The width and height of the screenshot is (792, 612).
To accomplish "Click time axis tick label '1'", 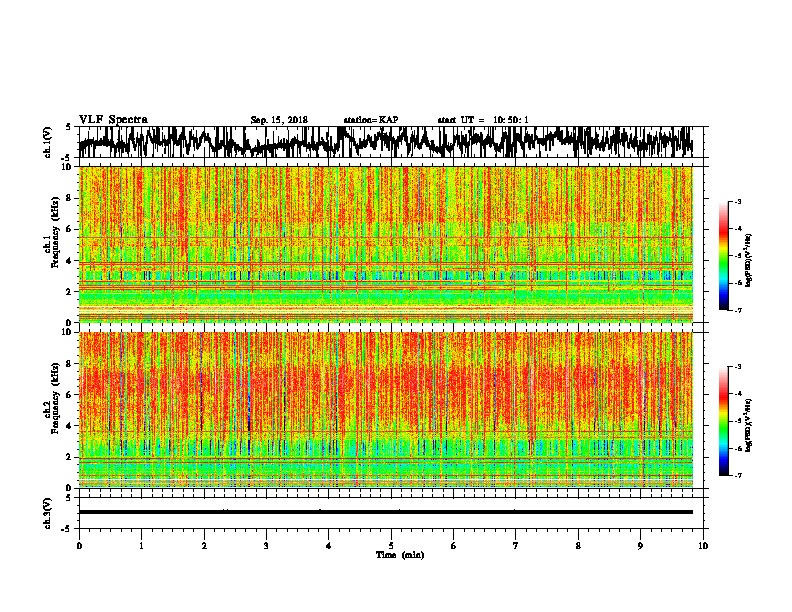I will 141,546.
